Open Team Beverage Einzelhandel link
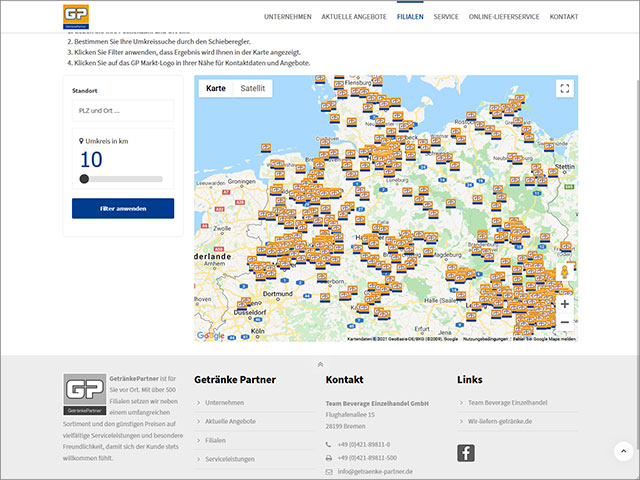Screen dimensions: 640x480 (507, 402)
